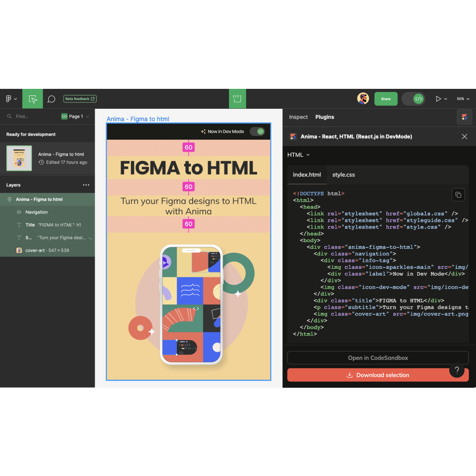
Task: Open the Page 1 dropdown
Action: 75,117
